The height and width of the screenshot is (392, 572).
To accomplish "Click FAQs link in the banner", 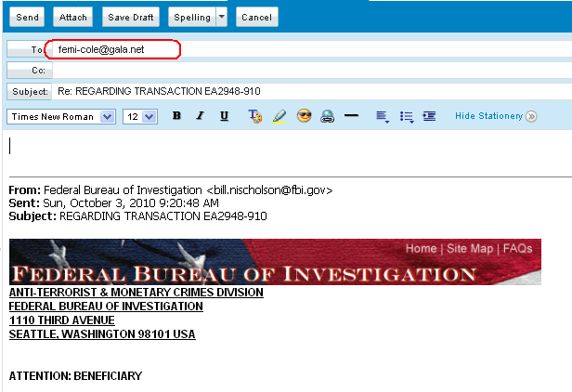I will 517,249.
